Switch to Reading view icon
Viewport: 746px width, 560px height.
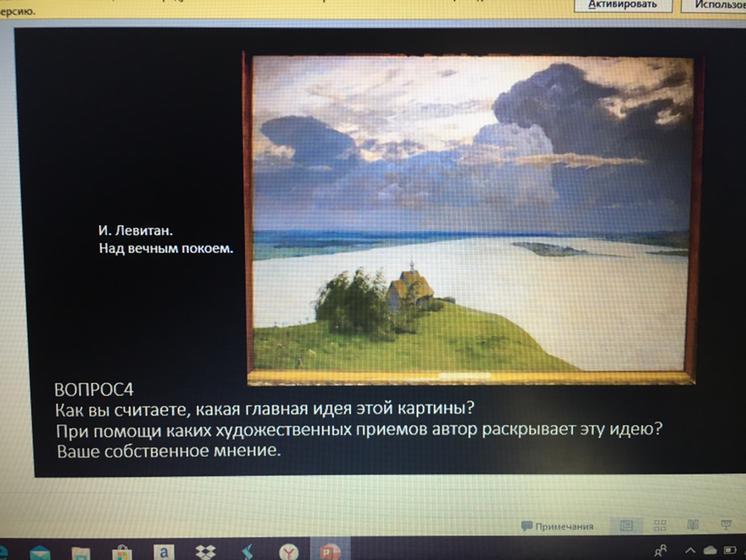(x=693, y=524)
